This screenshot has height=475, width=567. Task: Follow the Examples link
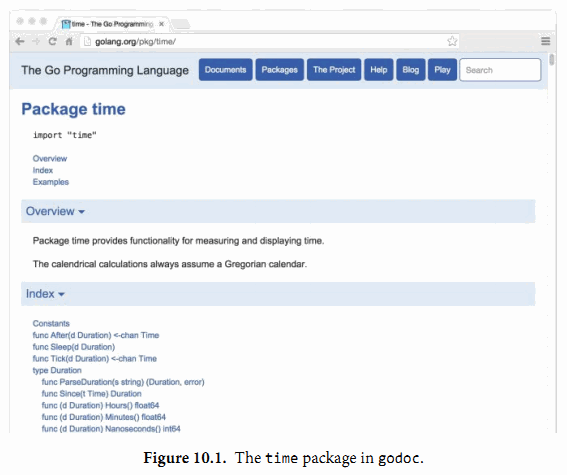click(51, 182)
